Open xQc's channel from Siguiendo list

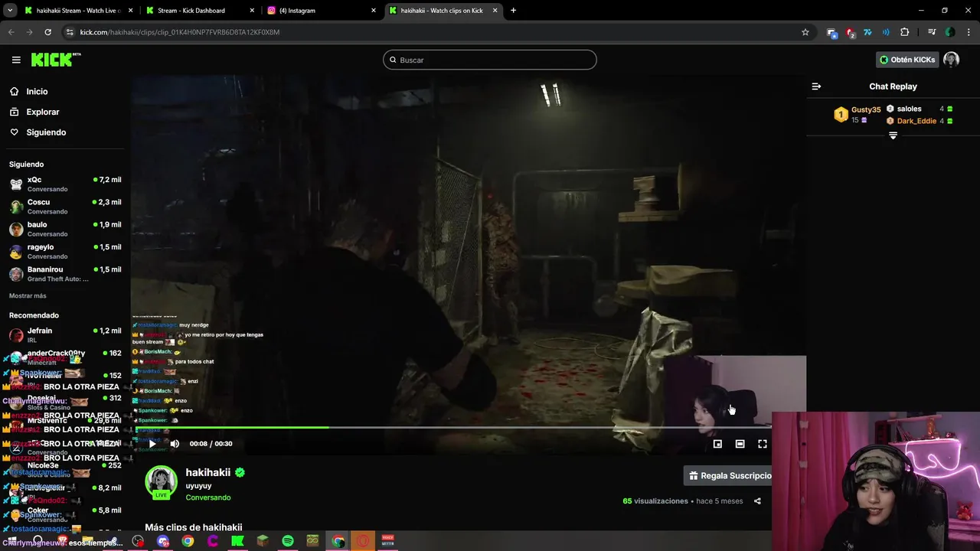click(65, 184)
